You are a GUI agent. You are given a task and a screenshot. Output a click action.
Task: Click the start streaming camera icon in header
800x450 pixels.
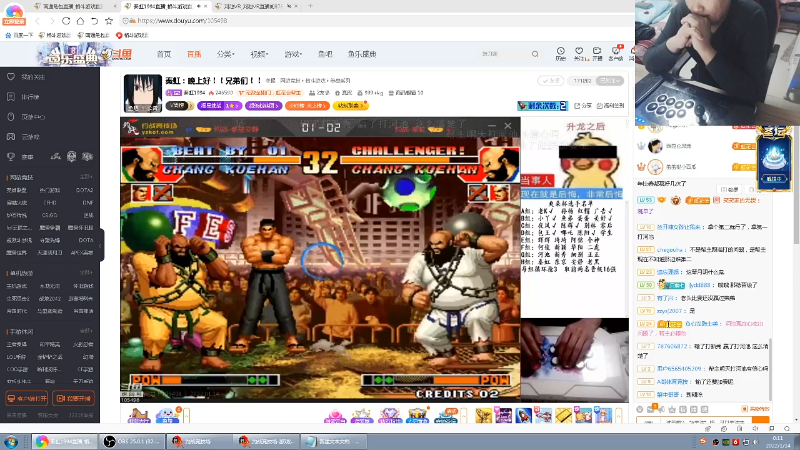(x=597, y=53)
